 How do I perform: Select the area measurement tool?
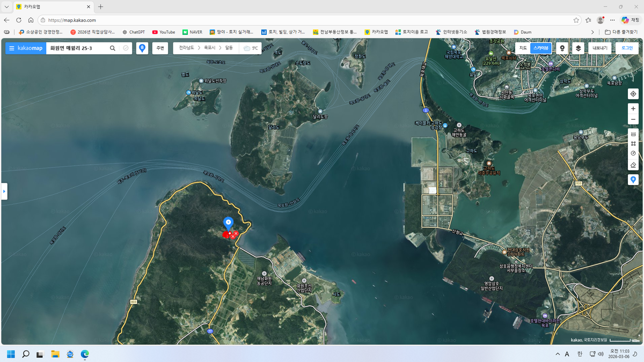[633, 144]
